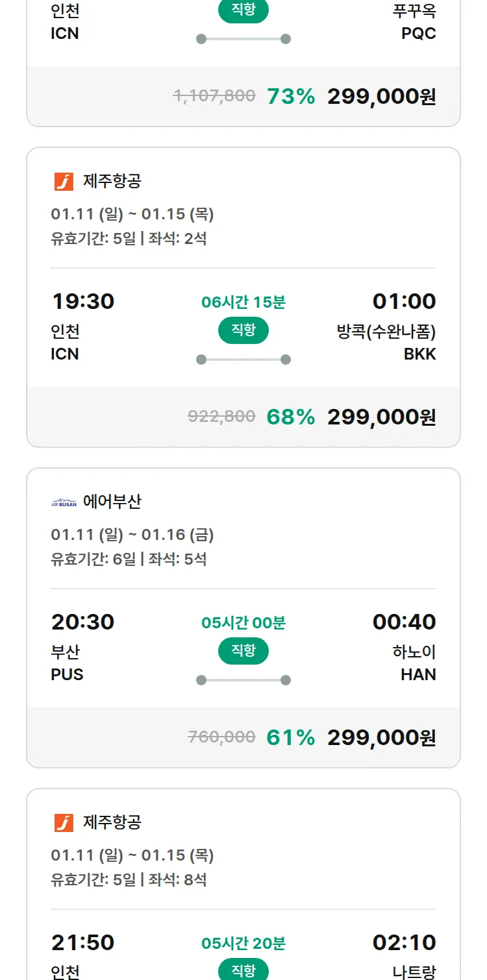The width and height of the screenshot is (487, 980).
Task: Click 20:30 departure time from Busan
Action: pyautogui.click(x=82, y=622)
